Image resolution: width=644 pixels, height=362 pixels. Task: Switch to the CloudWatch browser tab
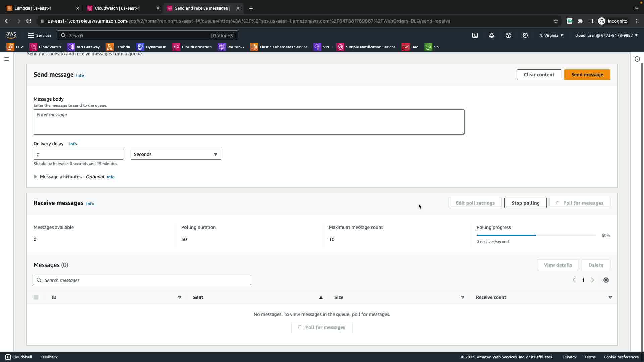pyautogui.click(x=117, y=8)
